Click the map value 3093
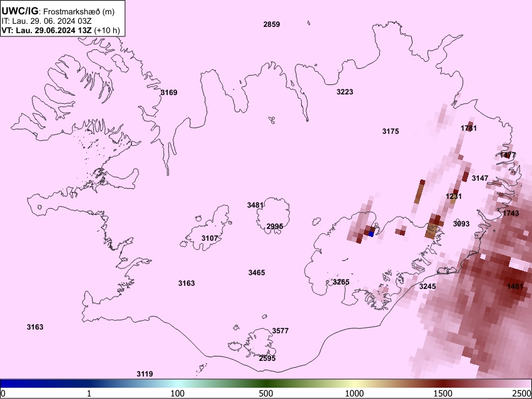 click(x=461, y=224)
